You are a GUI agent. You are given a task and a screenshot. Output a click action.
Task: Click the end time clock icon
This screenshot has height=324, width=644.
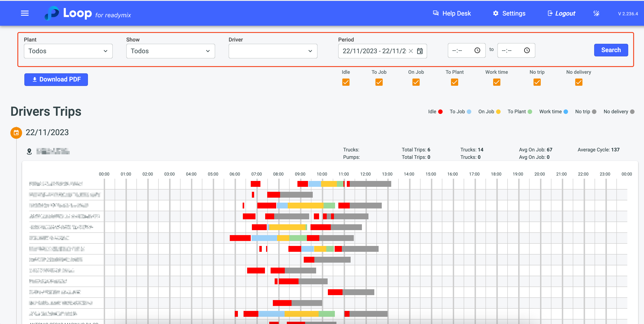point(527,51)
